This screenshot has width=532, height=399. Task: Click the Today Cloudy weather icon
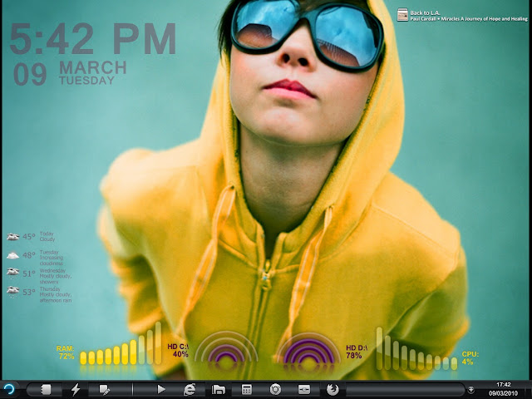[13, 236]
